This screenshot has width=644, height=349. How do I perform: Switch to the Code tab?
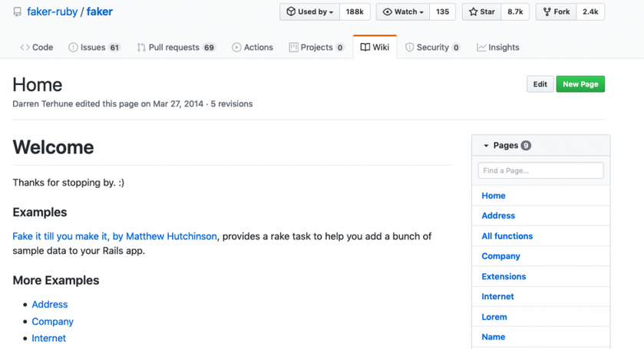pyautogui.click(x=37, y=48)
